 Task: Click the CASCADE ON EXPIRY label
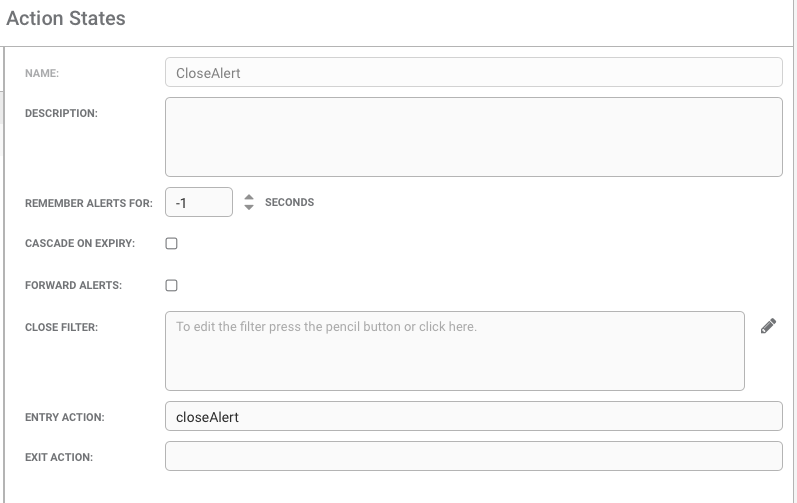click(x=80, y=243)
